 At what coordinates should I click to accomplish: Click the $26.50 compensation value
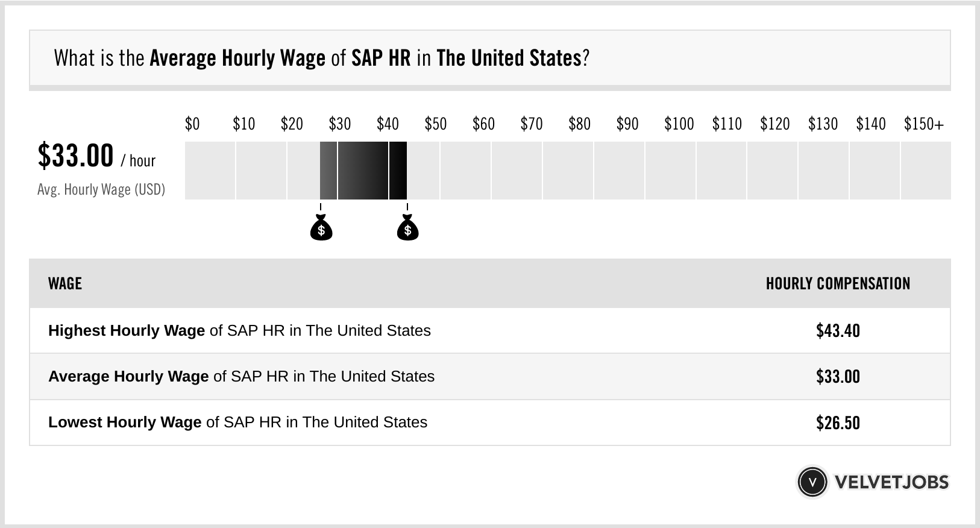point(838,423)
